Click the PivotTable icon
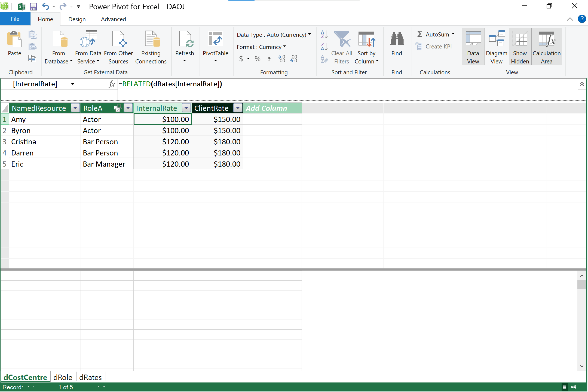588x392 pixels. click(215, 39)
